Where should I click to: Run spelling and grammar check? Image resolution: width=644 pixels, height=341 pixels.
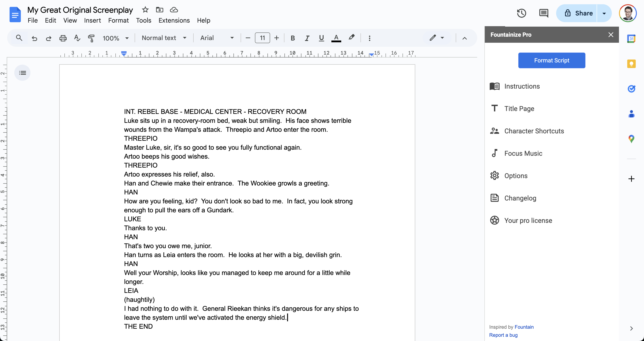pyautogui.click(x=77, y=38)
